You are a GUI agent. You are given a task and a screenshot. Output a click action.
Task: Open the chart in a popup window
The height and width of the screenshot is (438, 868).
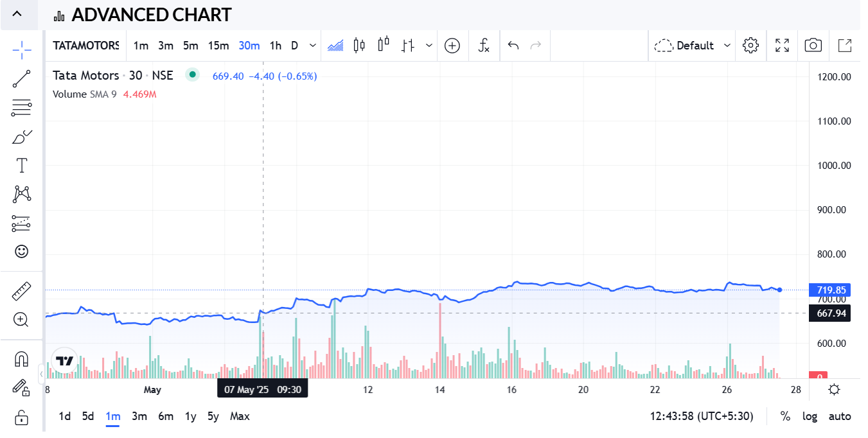(845, 46)
